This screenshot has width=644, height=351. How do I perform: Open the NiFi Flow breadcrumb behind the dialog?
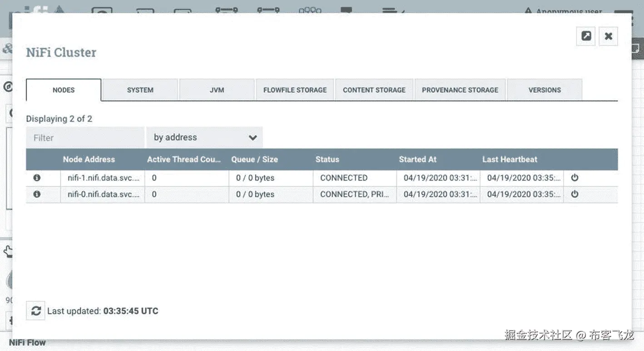(x=27, y=343)
